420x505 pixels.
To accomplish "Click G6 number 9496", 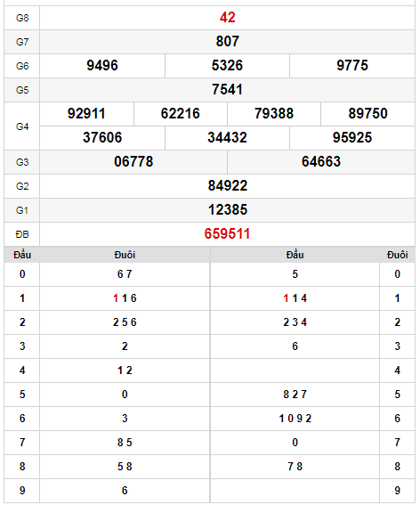I will [102, 65].
